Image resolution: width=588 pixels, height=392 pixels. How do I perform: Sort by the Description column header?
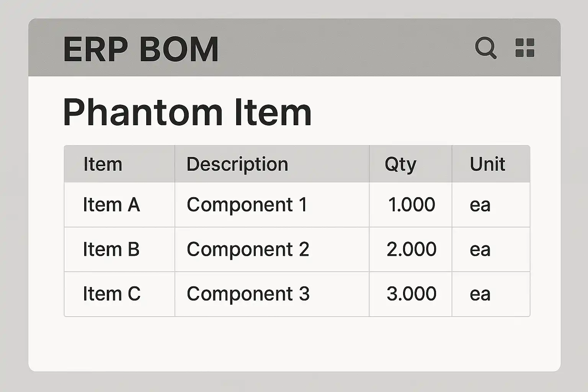coord(237,165)
